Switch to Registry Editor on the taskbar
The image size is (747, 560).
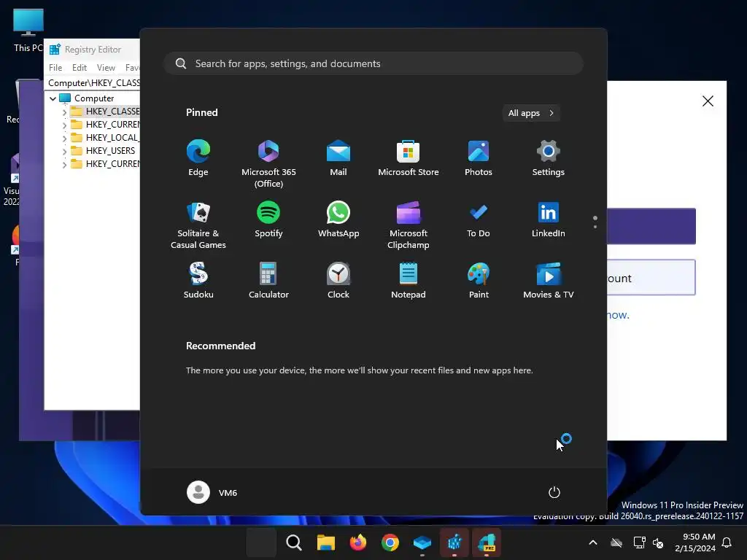(454, 542)
